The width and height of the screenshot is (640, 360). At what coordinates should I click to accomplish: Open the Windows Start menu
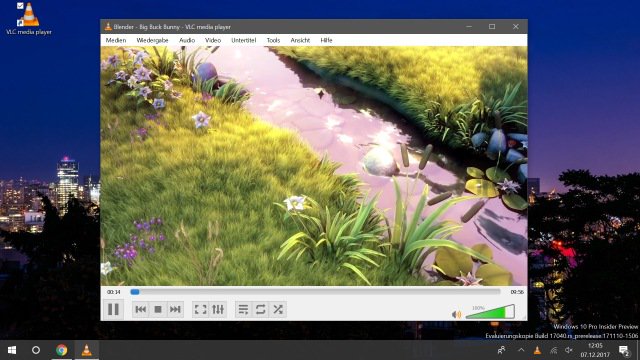pos(12,350)
